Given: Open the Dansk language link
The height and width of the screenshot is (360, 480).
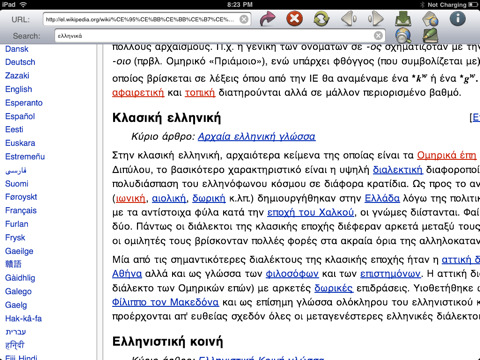Looking at the screenshot, I should click(x=17, y=49).
